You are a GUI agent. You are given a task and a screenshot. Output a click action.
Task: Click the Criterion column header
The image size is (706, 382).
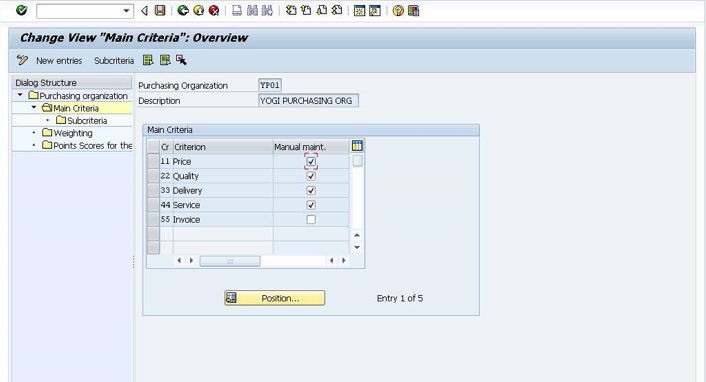(223, 147)
